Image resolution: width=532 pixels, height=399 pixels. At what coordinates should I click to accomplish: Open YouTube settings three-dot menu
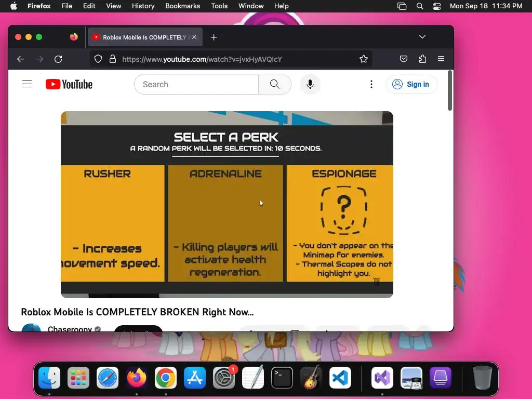(371, 84)
